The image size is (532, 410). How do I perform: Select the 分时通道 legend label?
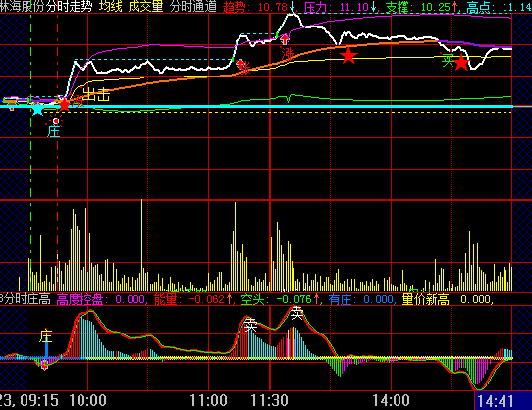(x=193, y=7)
